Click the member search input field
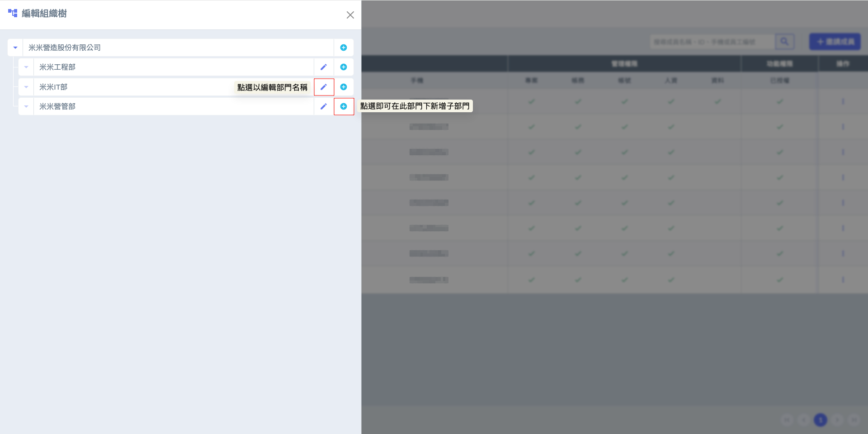Screen dimensions: 868x434 (x=712, y=42)
